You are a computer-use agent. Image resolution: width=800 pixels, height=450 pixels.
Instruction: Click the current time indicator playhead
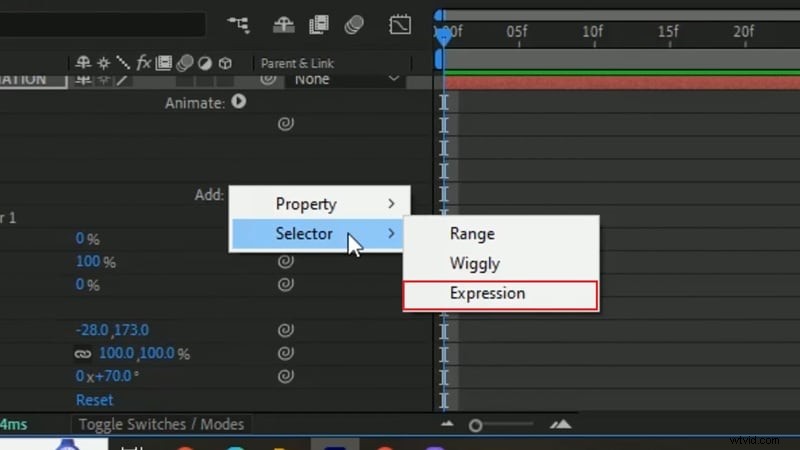coord(443,35)
